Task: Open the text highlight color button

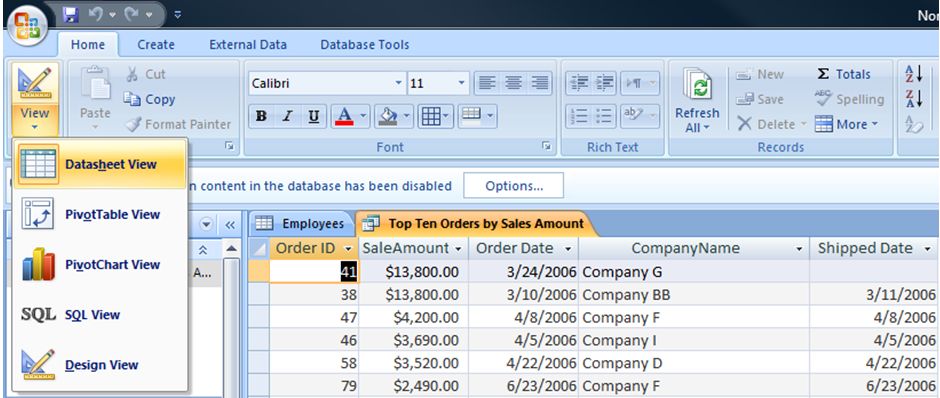Action: tap(640, 116)
